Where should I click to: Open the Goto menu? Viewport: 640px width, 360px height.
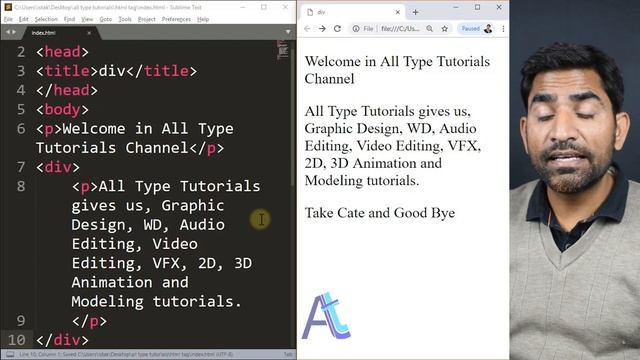coord(106,19)
